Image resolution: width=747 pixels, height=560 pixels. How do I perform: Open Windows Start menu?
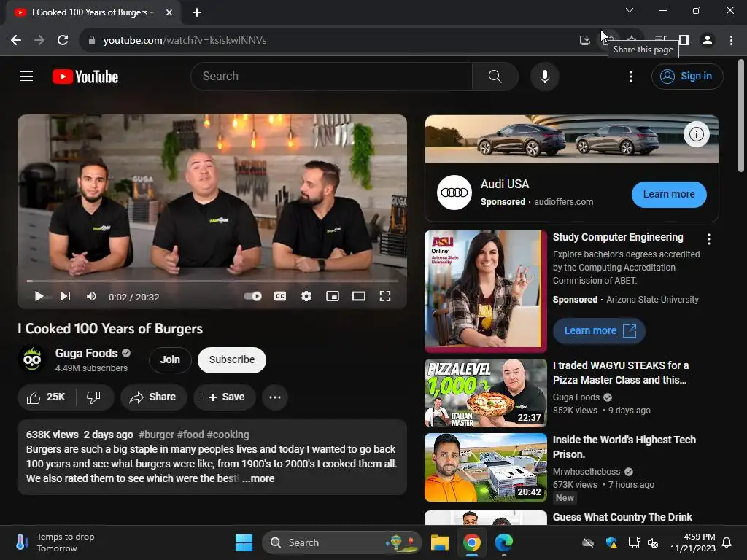(x=244, y=542)
